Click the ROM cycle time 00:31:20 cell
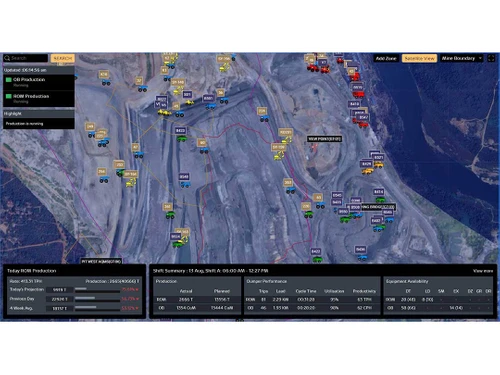 (x=306, y=299)
